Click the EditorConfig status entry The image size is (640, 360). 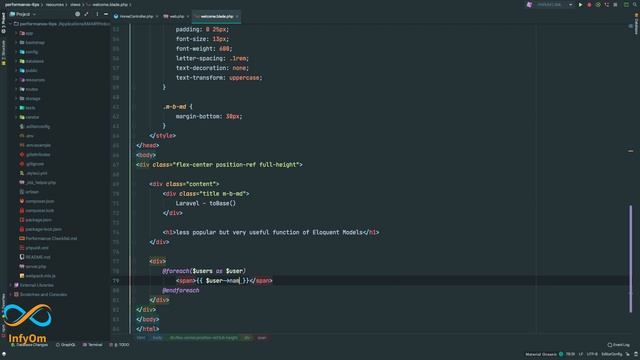point(612,354)
